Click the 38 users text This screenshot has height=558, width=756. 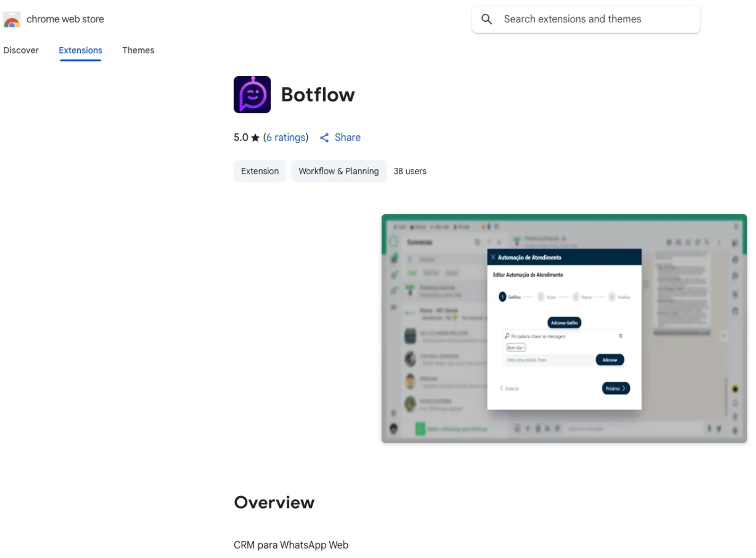(410, 171)
